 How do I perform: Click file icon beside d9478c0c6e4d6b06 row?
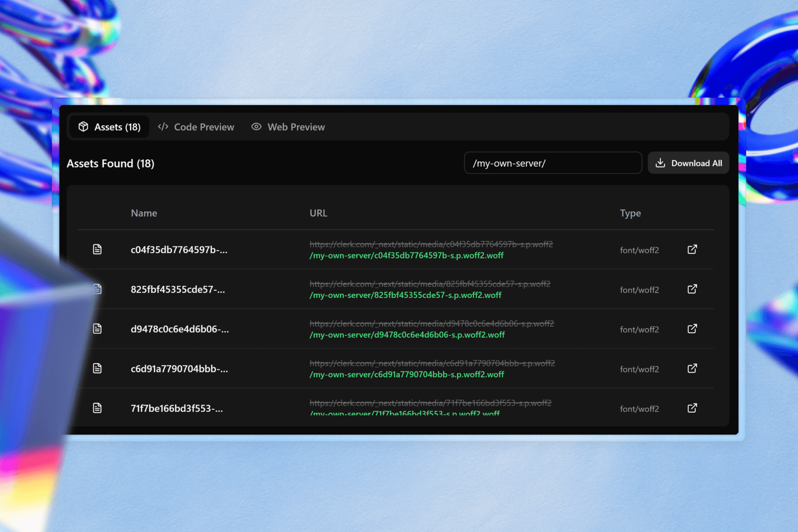tap(97, 329)
